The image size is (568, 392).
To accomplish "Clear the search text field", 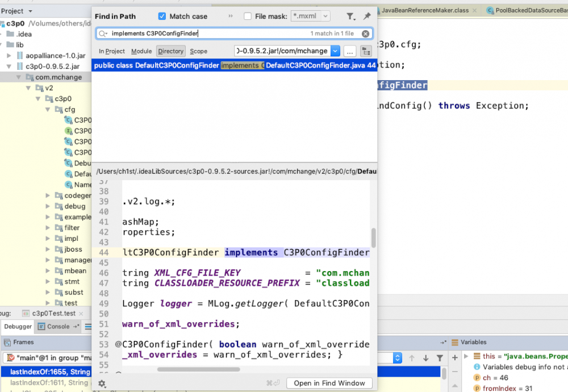I will click(366, 34).
